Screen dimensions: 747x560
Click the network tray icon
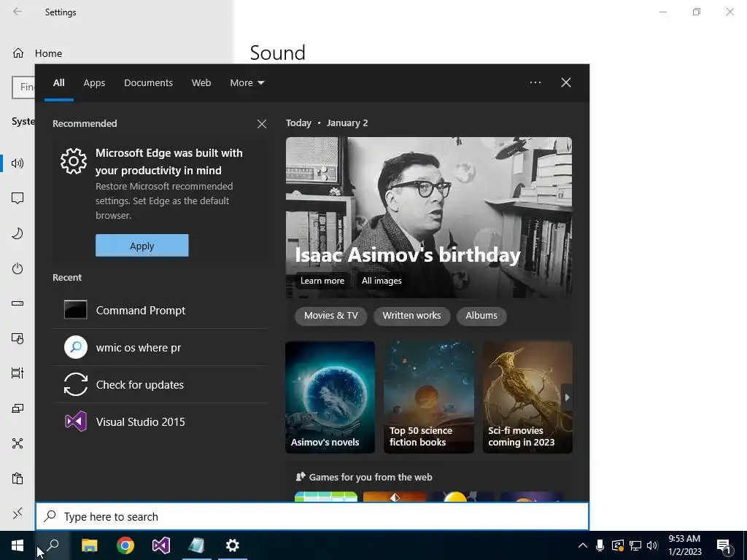click(635, 545)
